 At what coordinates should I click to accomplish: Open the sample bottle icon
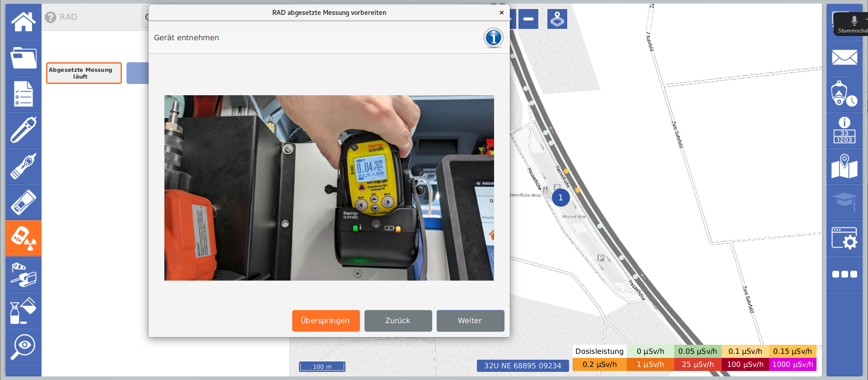click(x=23, y=310)
